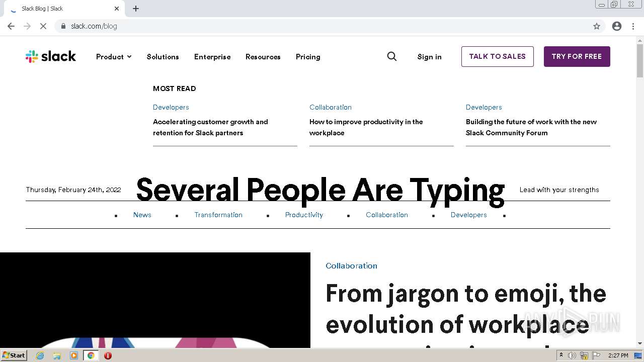The image size is (644, 362).
Task: Click the scrollbar down arrow
Action: [639, 344]
